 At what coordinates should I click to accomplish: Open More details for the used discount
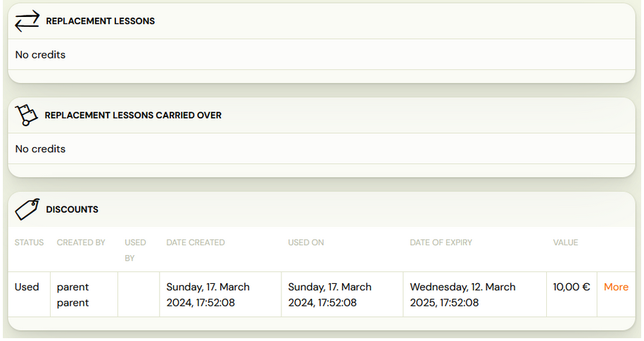616,287
